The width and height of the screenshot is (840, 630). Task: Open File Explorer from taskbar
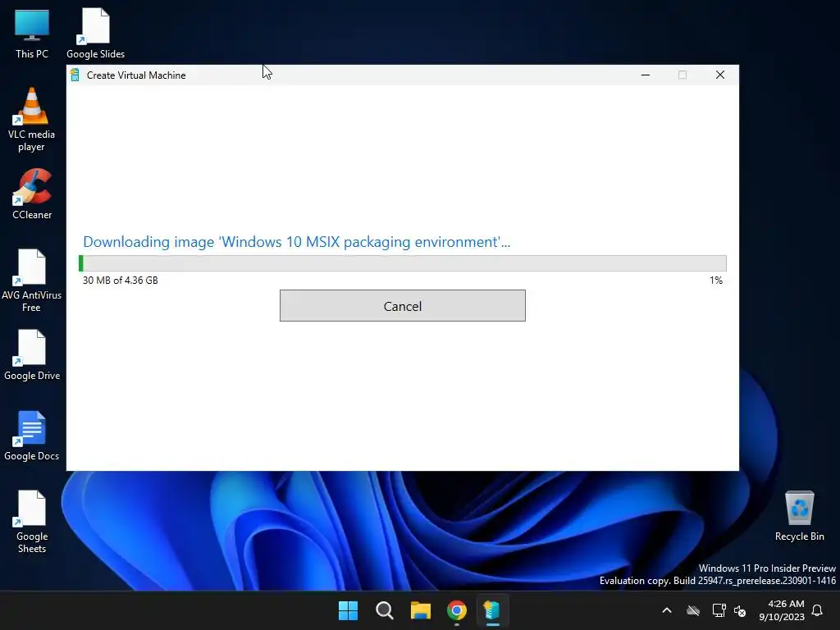point(421,610)
